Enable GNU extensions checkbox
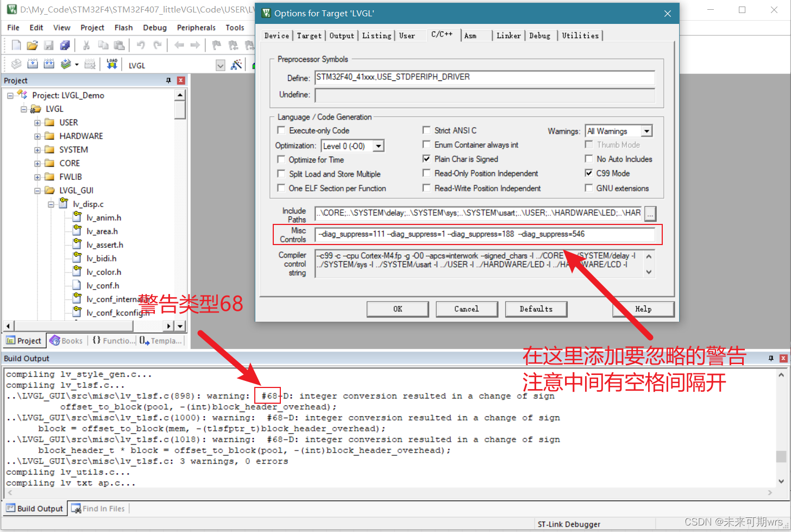Viewport: 791px width, 532px height. (589, 188)
